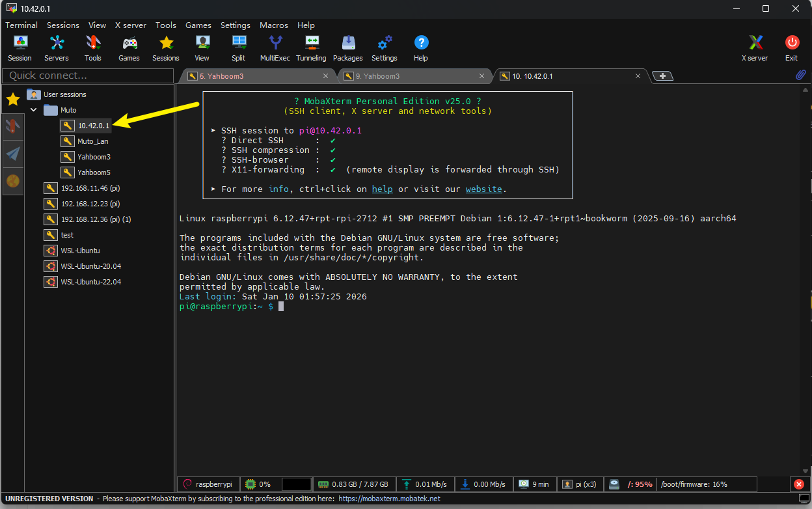Viewport: 812px width, 509px height.
Task: Open the Macros menu
Action: pyautogui.click(x=274, y=25)
